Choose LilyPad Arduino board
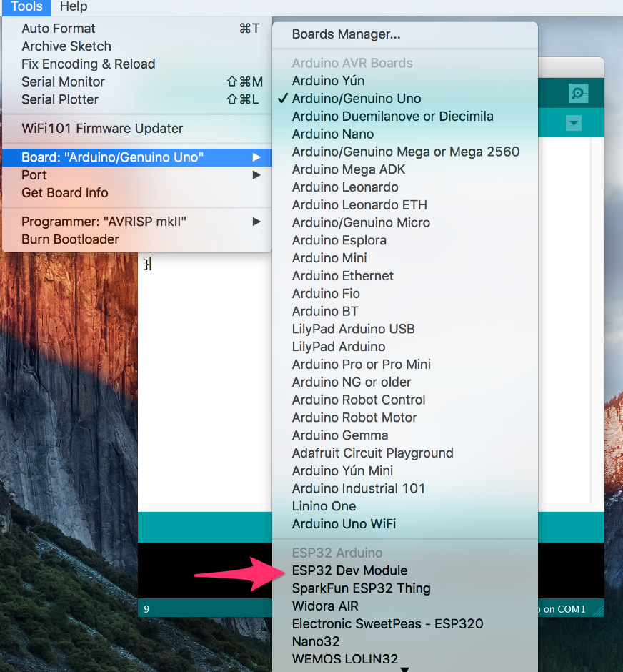Screen dimensions: 623x672 405,346
